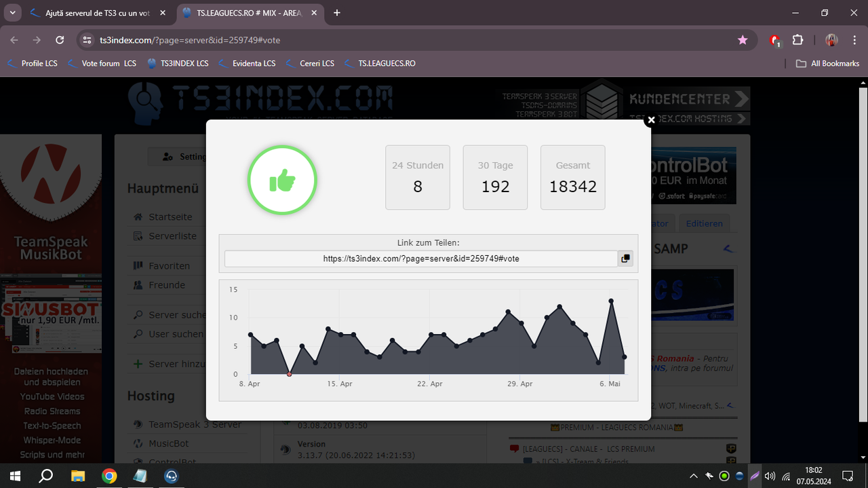Viewport: 868px width, 488px height.
Task: Open a new browser tab
Action: tap(337, 13)
